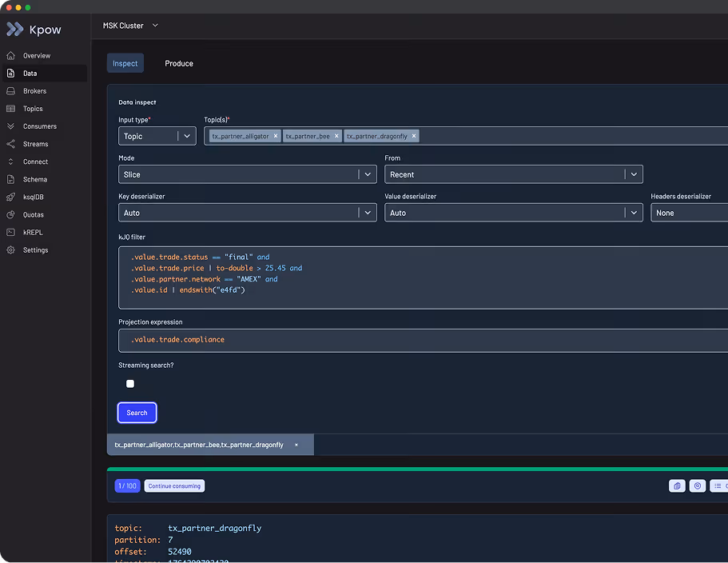Close the tx_partner results tab

pyautogui.click(x=296, y=445)
